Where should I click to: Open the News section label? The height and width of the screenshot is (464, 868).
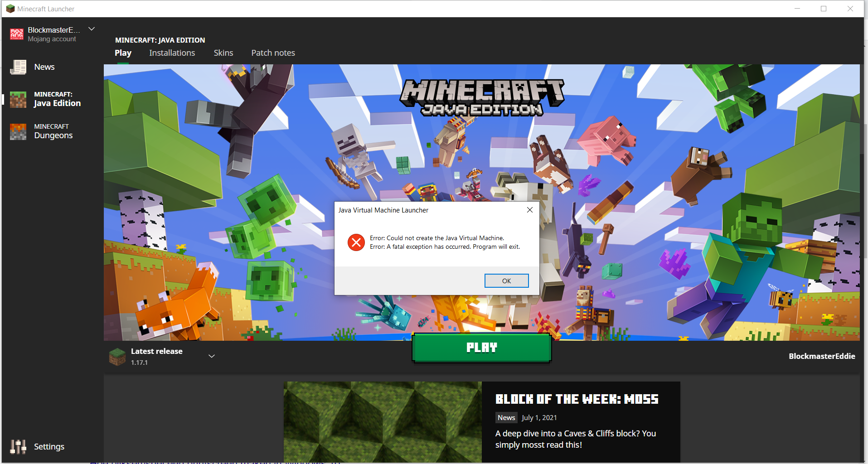(x=44, y=67)
